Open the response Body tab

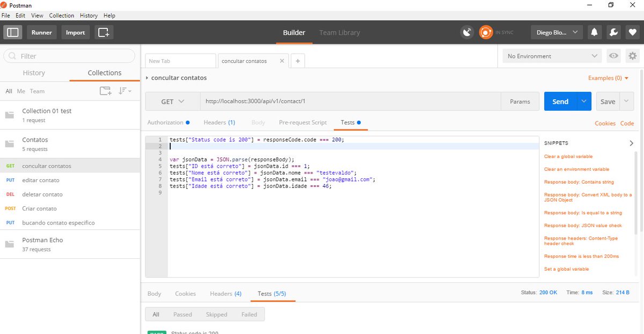pyautogui.click(x=154, y=294)
